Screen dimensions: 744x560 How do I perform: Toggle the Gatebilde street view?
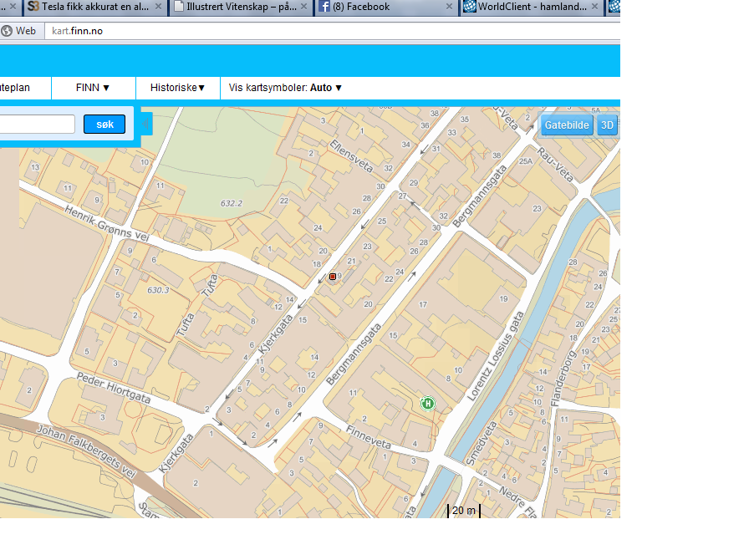pos(567,126)
